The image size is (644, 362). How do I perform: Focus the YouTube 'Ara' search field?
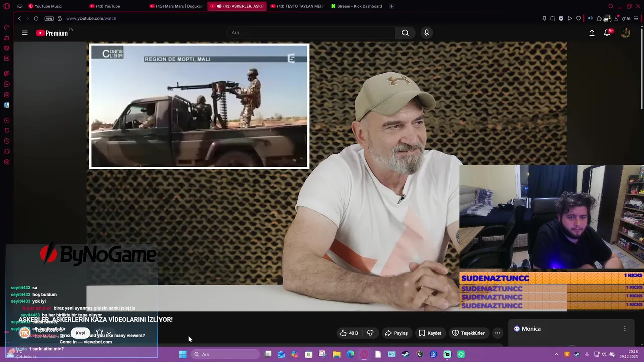click(x=310, y=33)
